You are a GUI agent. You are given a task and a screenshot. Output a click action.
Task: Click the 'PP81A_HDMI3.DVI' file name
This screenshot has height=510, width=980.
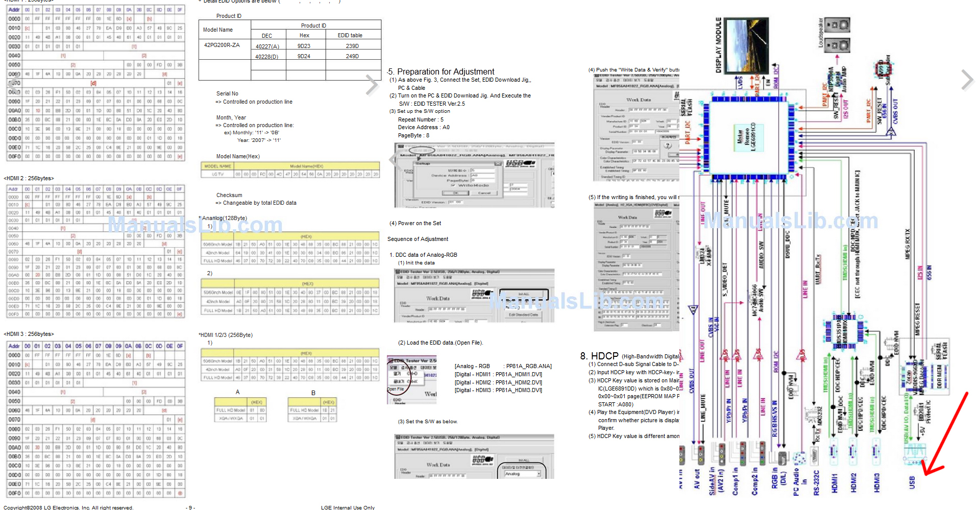click(x=519, y=390)
